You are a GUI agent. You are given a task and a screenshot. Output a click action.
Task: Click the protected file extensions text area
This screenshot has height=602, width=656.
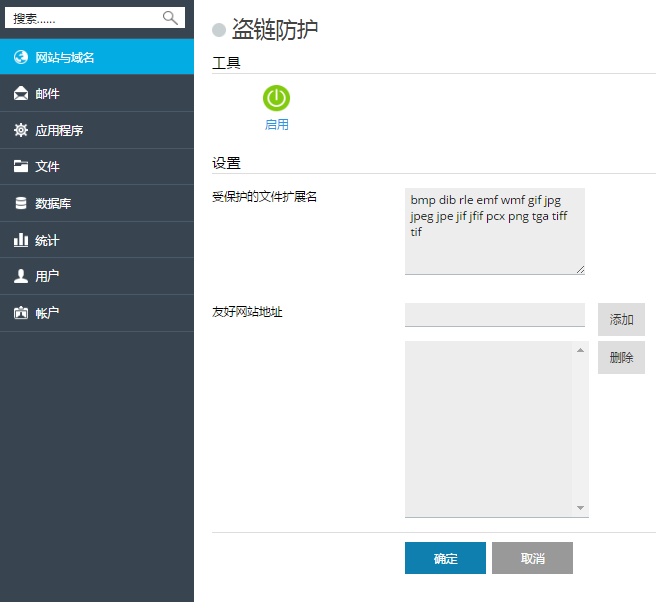click(495, 231)
